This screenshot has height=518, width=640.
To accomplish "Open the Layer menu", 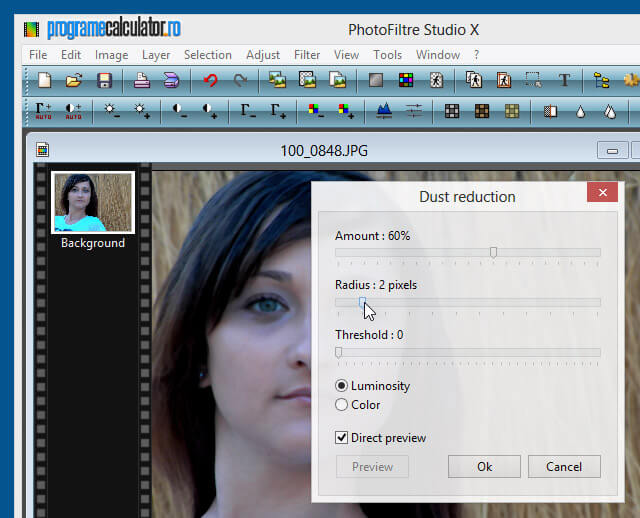I will point(156,55).
